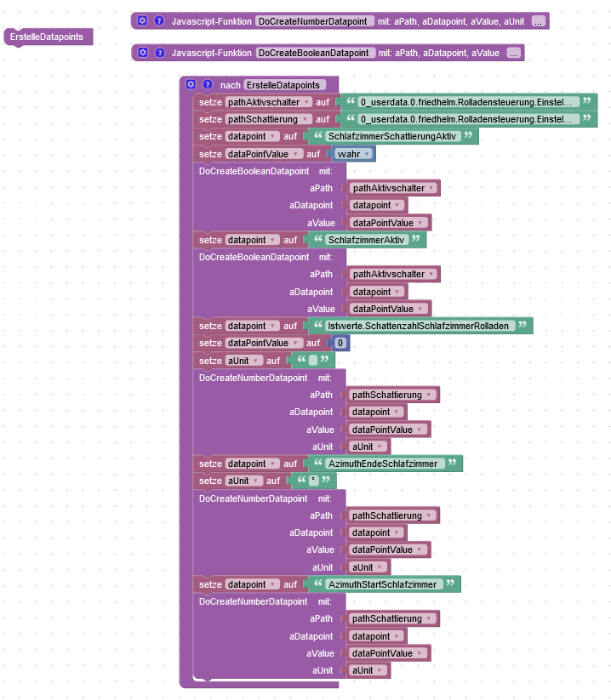
Task: Edit procedure name field after 'nach'
Action: 284,85
